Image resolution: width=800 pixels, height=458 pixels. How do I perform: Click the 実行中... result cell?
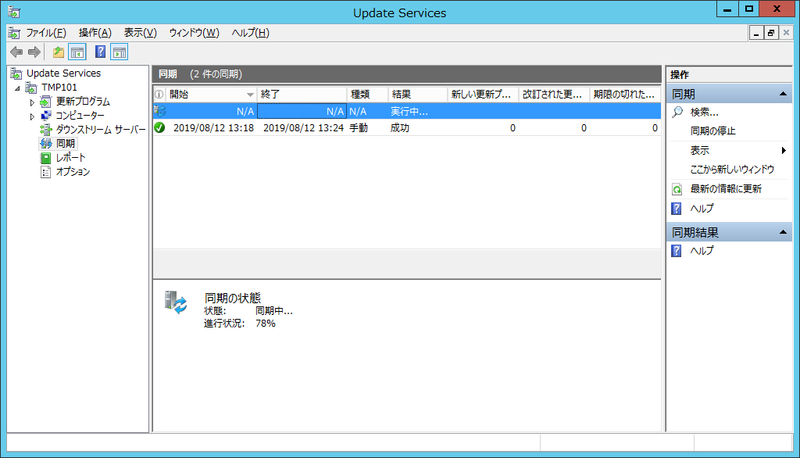(x=409, y=111)
